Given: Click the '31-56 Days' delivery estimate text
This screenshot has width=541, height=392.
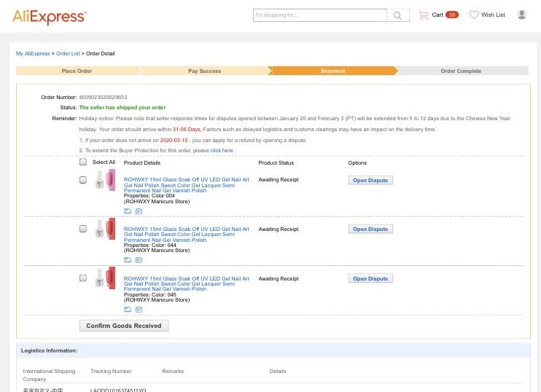Looking at the screenshot, I should (187, 129).
